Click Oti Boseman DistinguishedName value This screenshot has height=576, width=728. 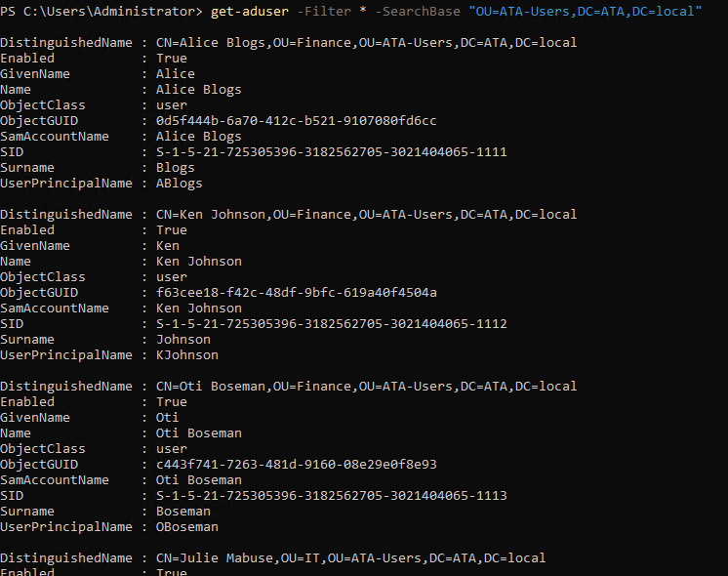coord(366,387)
